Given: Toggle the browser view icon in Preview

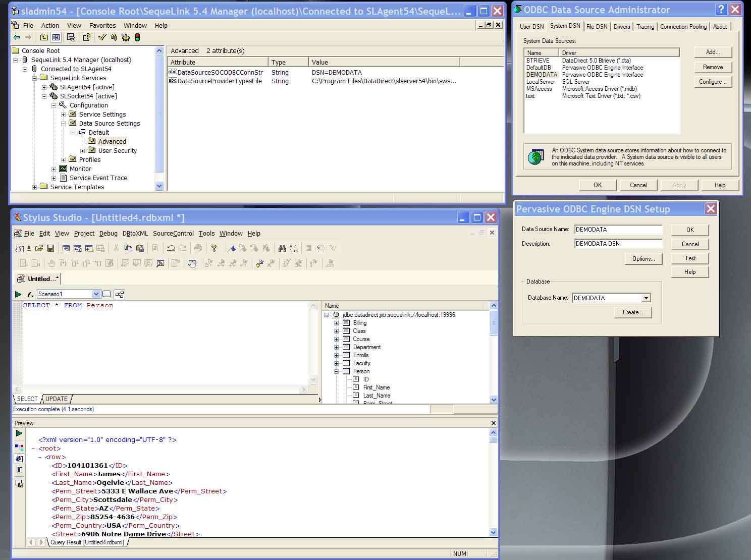Looking at the screenshot, I should coord(19,459).
